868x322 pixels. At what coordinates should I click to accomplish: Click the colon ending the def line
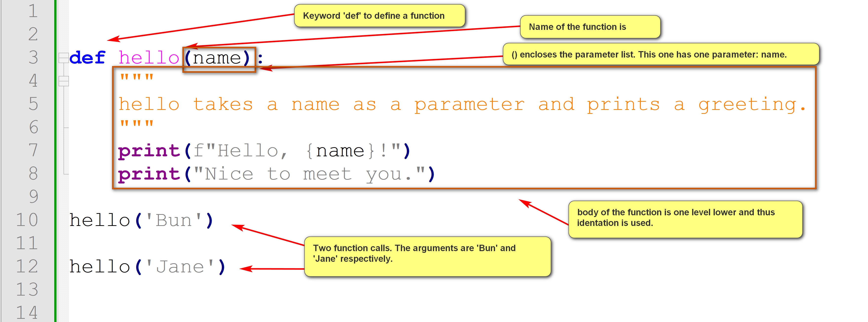point(260,59)
